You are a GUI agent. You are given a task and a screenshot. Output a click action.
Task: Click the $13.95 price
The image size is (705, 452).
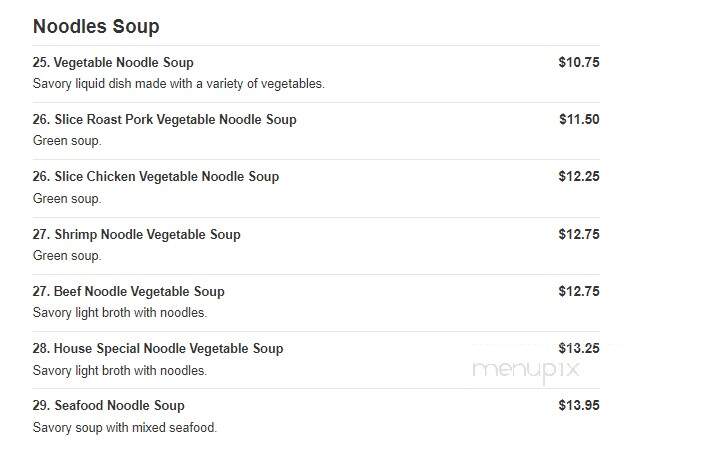(579, 406)
